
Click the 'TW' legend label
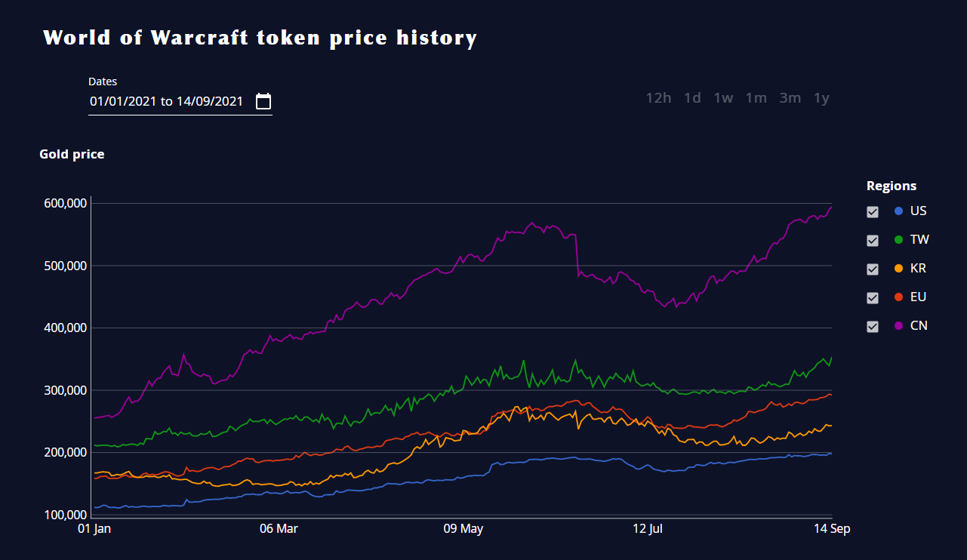[x=919, y=240]
